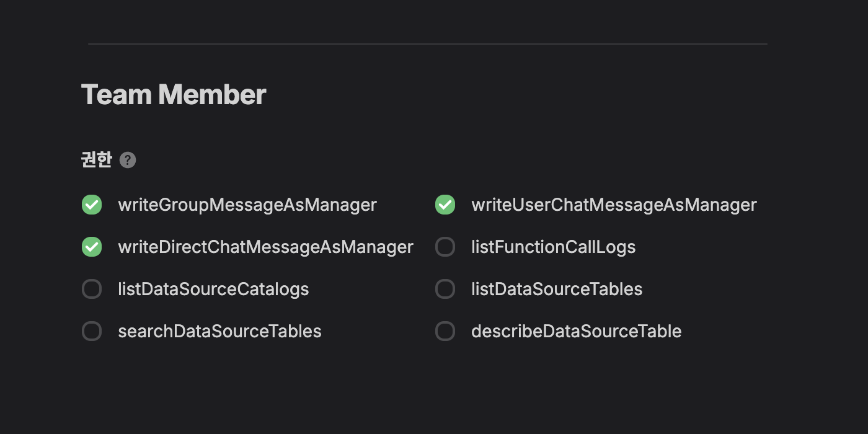Uncheck the writeGroupMessageAsManager green checkmark
This screenshot has height=434, width=868.
pos(92,205)
